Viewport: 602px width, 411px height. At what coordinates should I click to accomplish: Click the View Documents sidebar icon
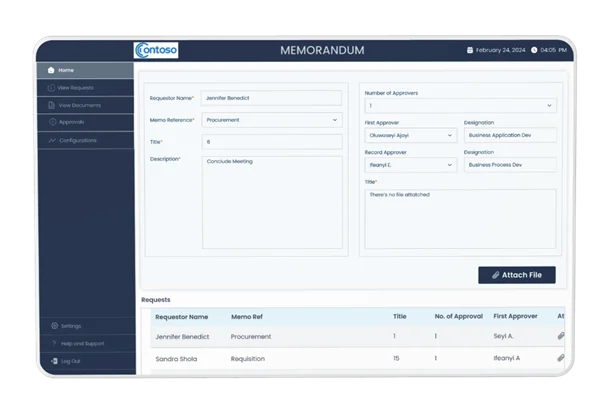point(51,105)
